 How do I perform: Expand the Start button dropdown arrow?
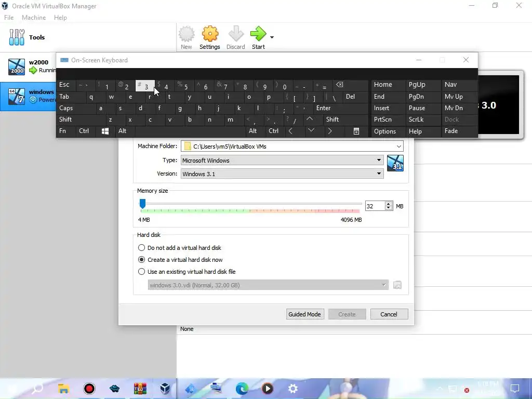click(272, 37)
